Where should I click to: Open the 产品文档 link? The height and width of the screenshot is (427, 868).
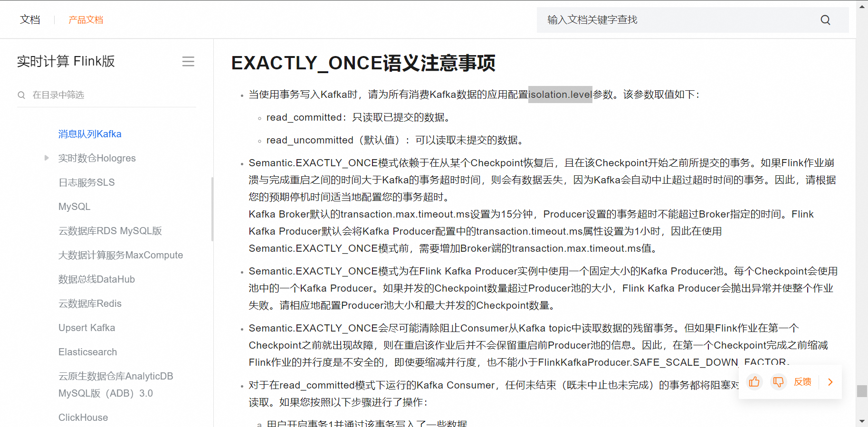pyautogui.click(x=86, y=20)
